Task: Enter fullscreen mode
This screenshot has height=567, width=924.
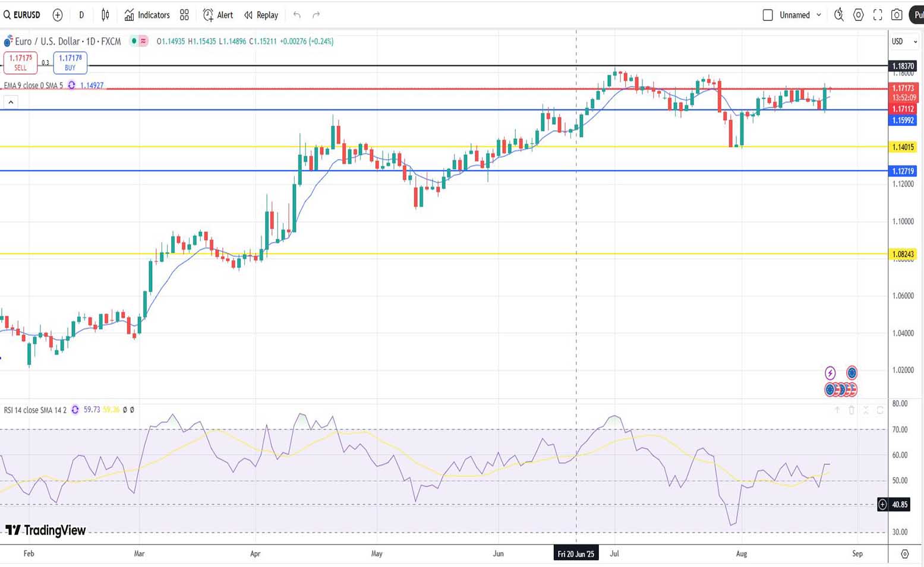Action: pos(878,15)
